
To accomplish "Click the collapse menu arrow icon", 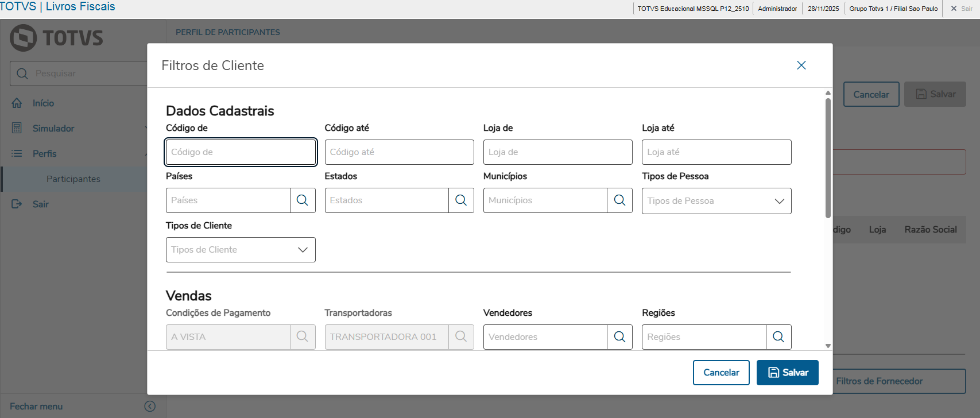I will click(150, 407).
